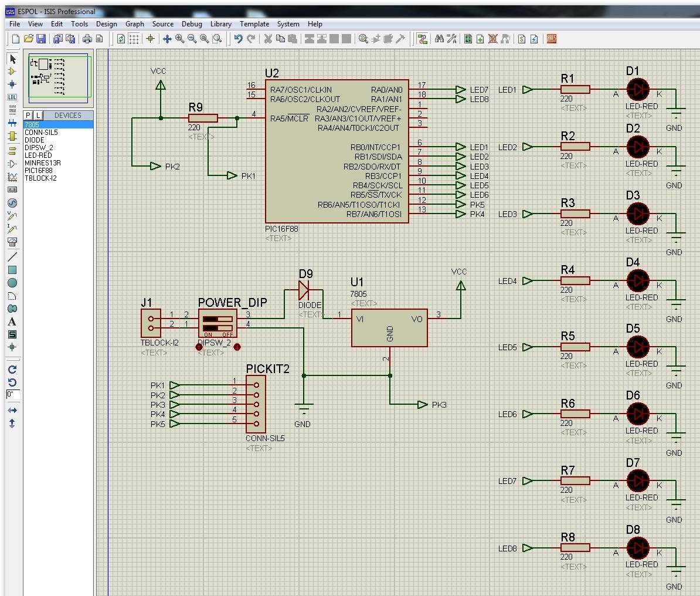The width and height of the screenshot is (700, 596).
Task: Click the overview window thumbnail
Action: pos(59,78)
